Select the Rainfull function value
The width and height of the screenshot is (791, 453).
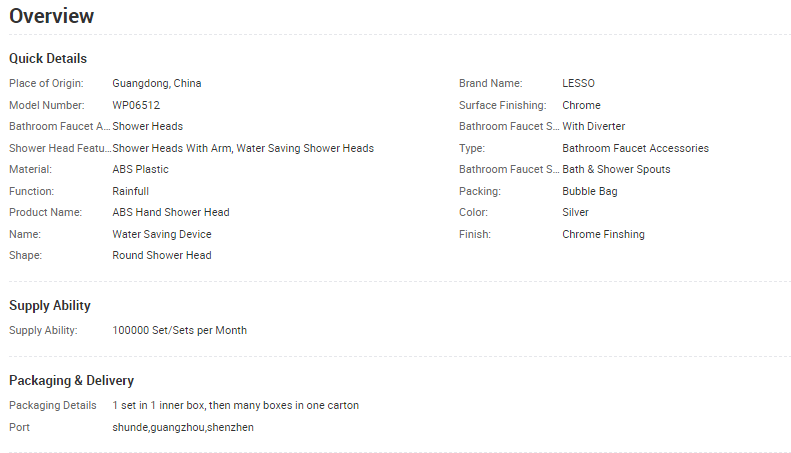pos(130,191)
